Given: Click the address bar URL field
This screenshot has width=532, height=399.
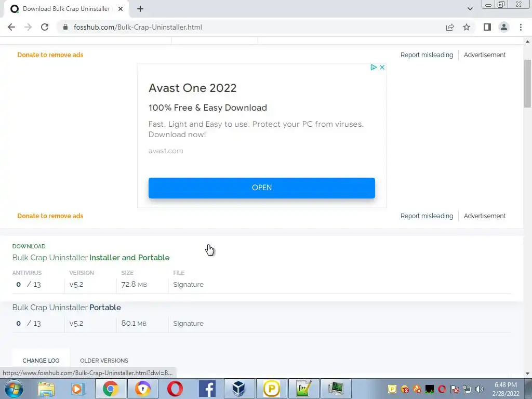Looking at the screenshot, I should point(251,27).
